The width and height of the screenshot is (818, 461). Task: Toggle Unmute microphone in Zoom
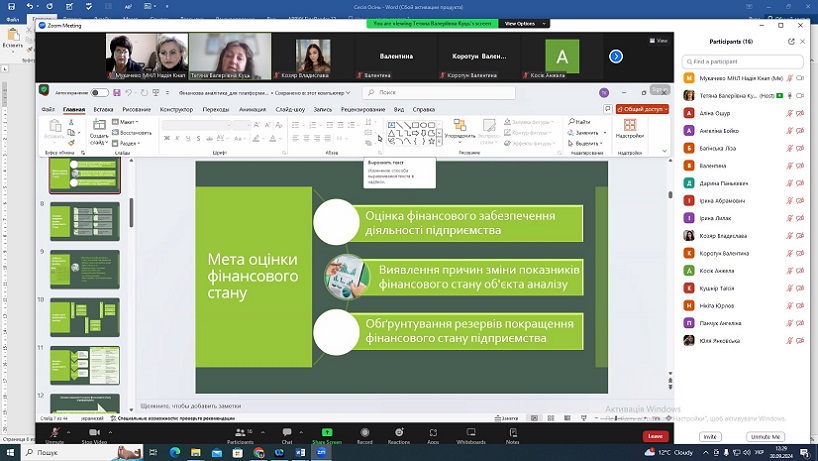point(54,435)
